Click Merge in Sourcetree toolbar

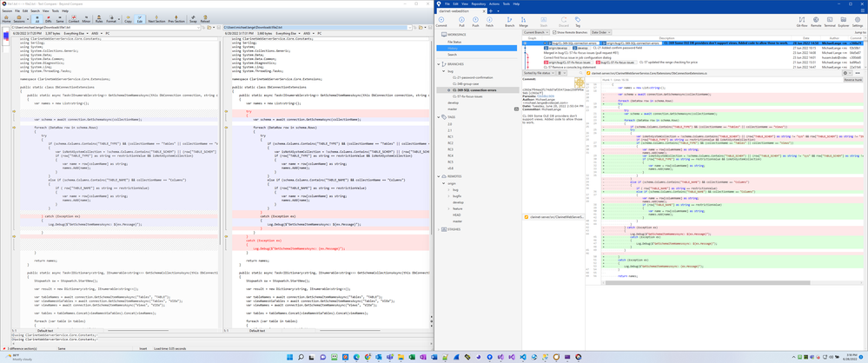(524, 22)
